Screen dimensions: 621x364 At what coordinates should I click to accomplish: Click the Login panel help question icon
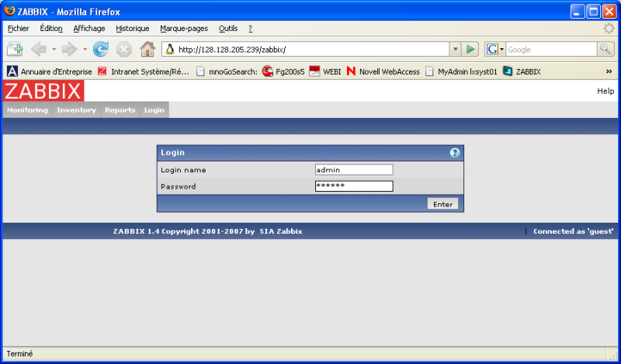click(x=455, y=153)
